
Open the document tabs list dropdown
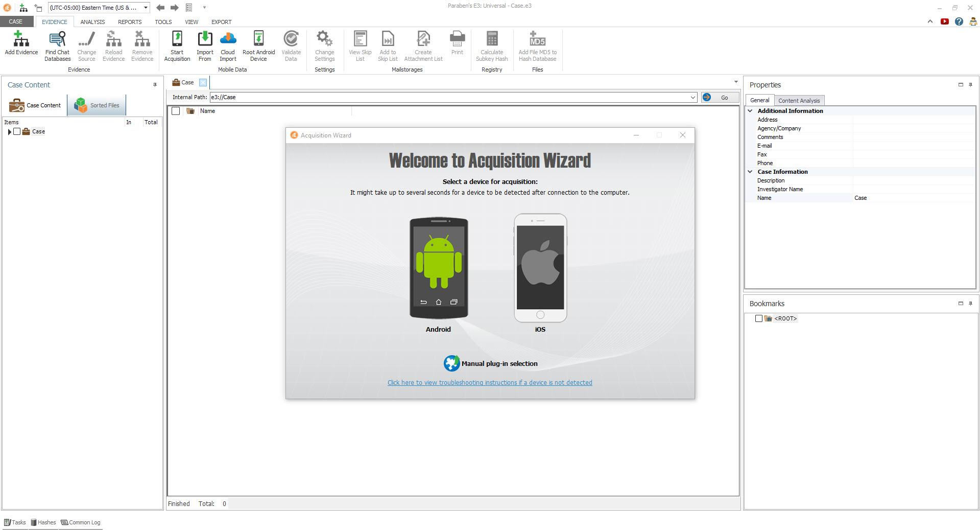(736, 82)
